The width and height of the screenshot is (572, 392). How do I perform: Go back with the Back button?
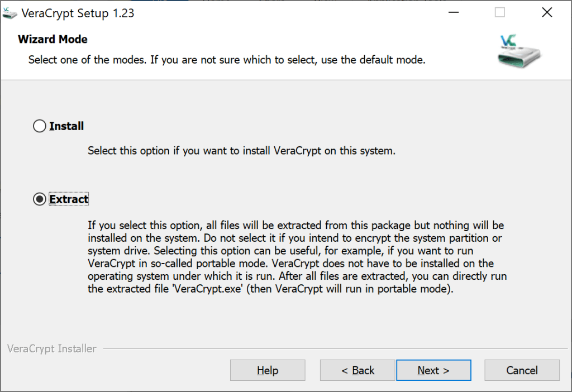(x=357, y=370)
